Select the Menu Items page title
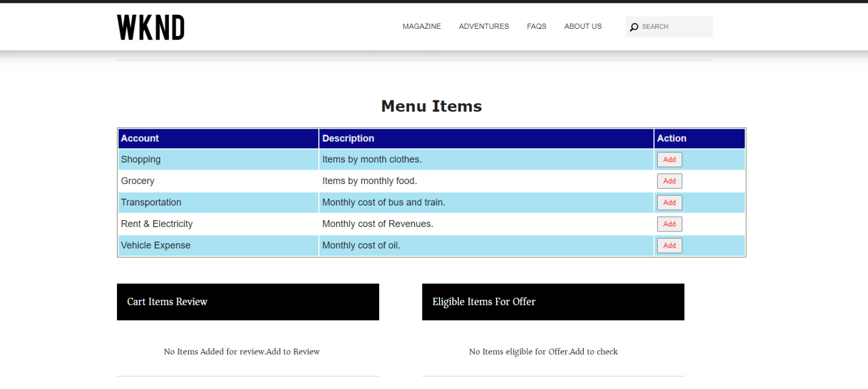This screenshot has width=868, height=389. click(431, 106)
